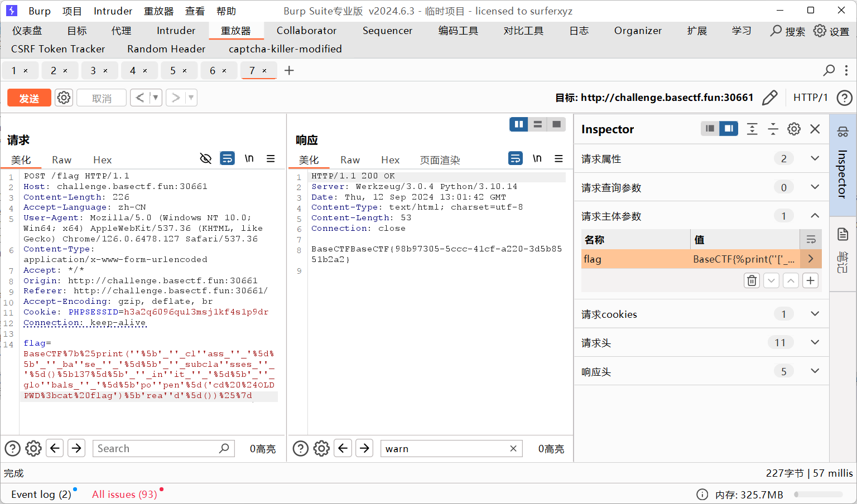Open the Organizer tab
The width and height of the screenshot is (857, 504).
(x=638, y=31)
